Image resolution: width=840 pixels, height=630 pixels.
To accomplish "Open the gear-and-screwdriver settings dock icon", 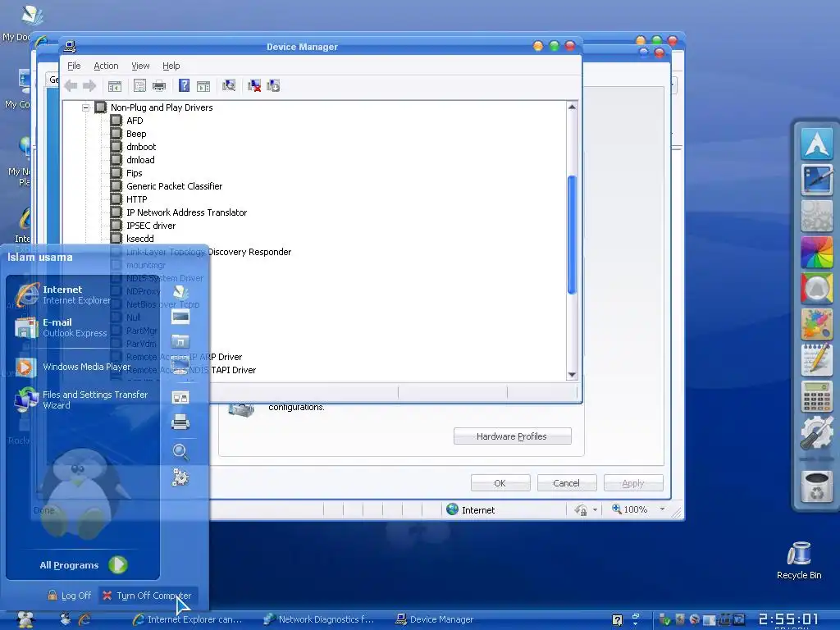I will 816,432.
